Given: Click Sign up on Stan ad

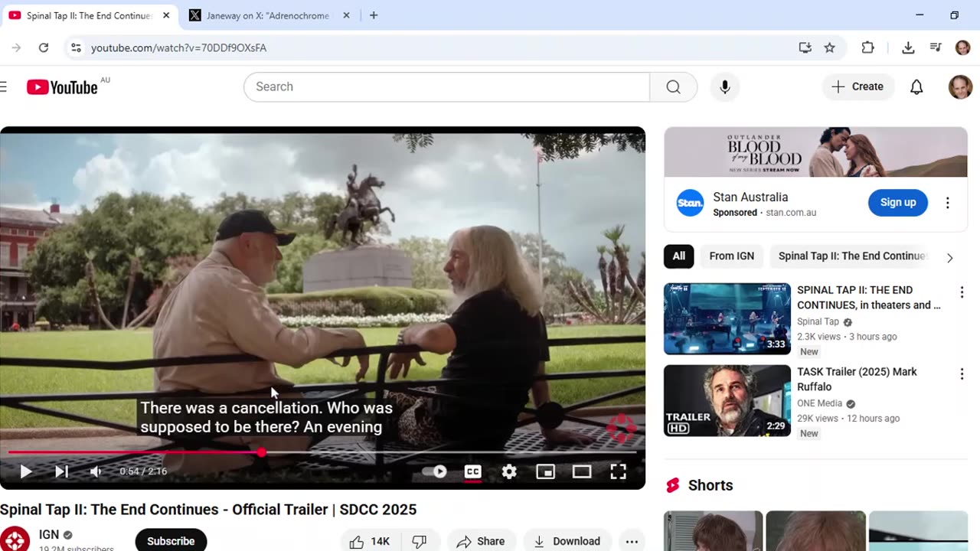Looking at the screenshot, I should (898, 203).
